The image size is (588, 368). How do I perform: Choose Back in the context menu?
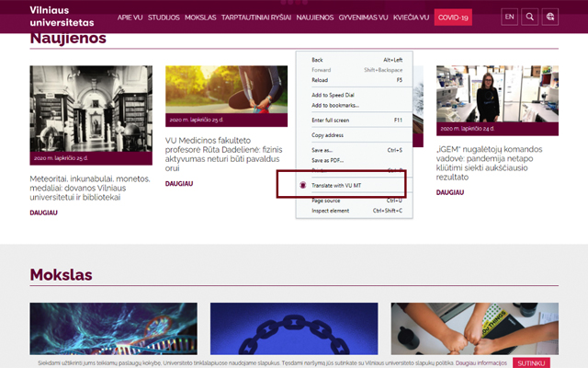[355, 60]
